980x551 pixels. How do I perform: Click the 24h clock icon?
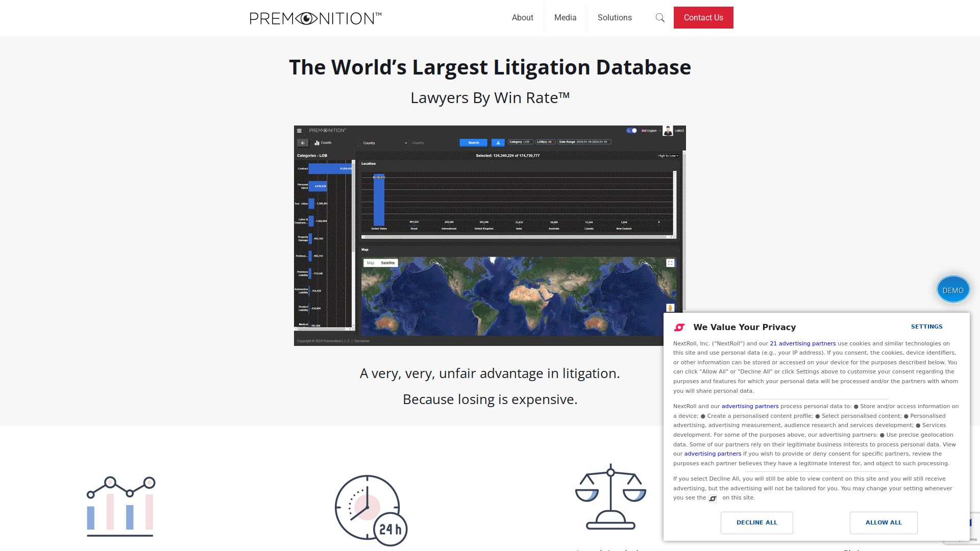point(371,510)
